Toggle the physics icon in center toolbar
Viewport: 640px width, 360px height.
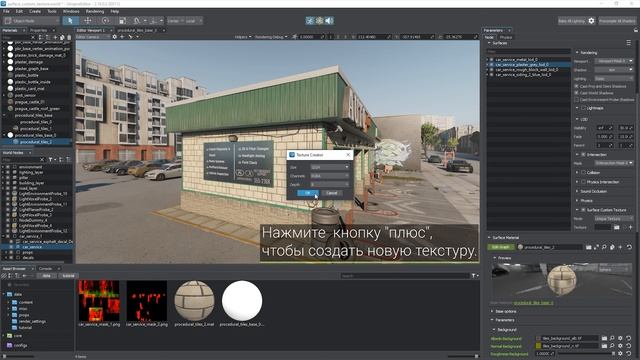[x=320, y=20]
